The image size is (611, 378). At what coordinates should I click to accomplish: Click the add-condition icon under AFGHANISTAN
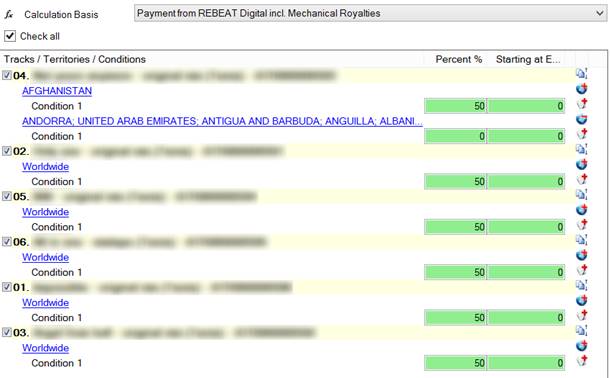pyautogui.click(x=582, y=104)
